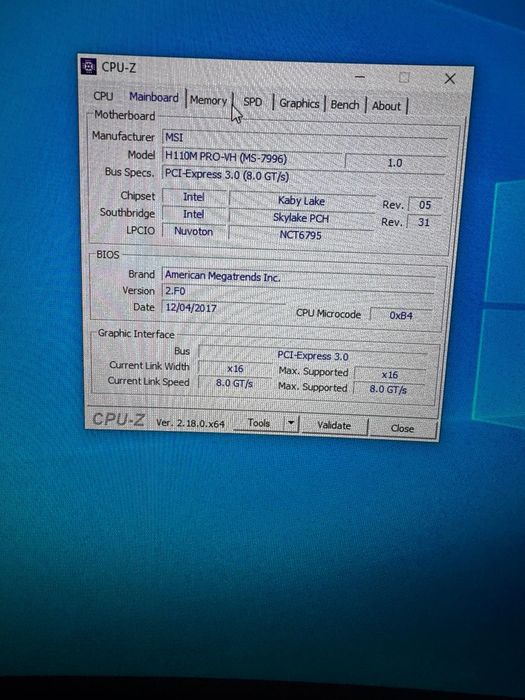The width and height of the screenshot is (525, 700).
Task: Click the Ver. 2.18.0.x64 version text
Action: coord(190,423)
